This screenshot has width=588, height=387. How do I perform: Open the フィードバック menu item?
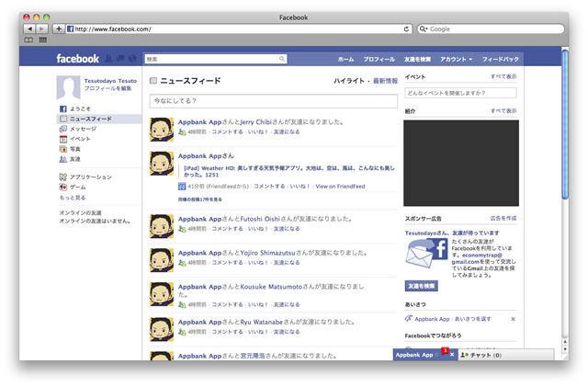[500, 60]
